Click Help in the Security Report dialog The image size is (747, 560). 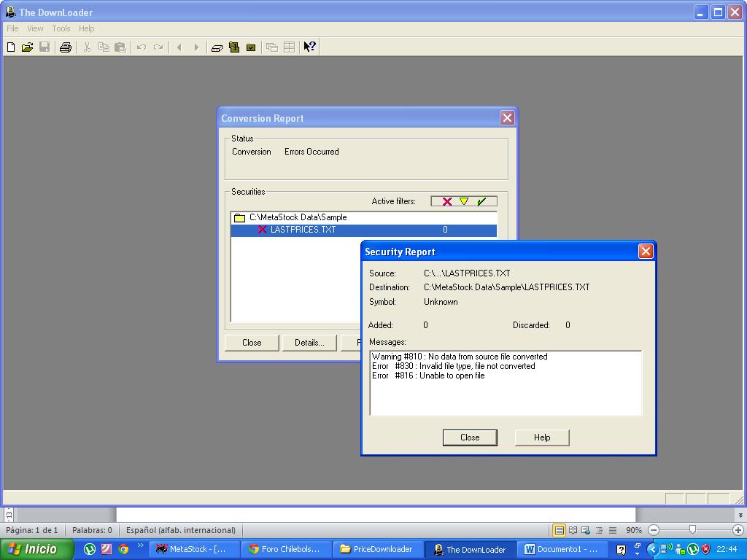(542, 437)
